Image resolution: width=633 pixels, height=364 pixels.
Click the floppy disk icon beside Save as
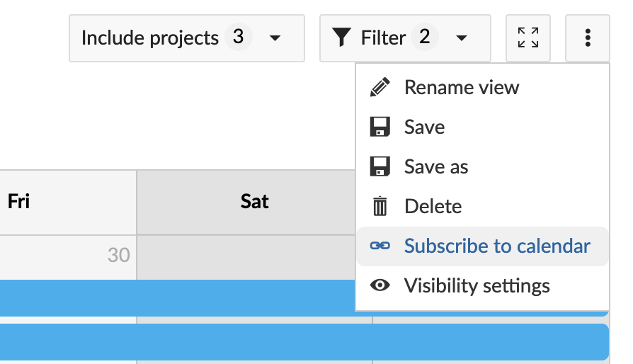(380, 167)
